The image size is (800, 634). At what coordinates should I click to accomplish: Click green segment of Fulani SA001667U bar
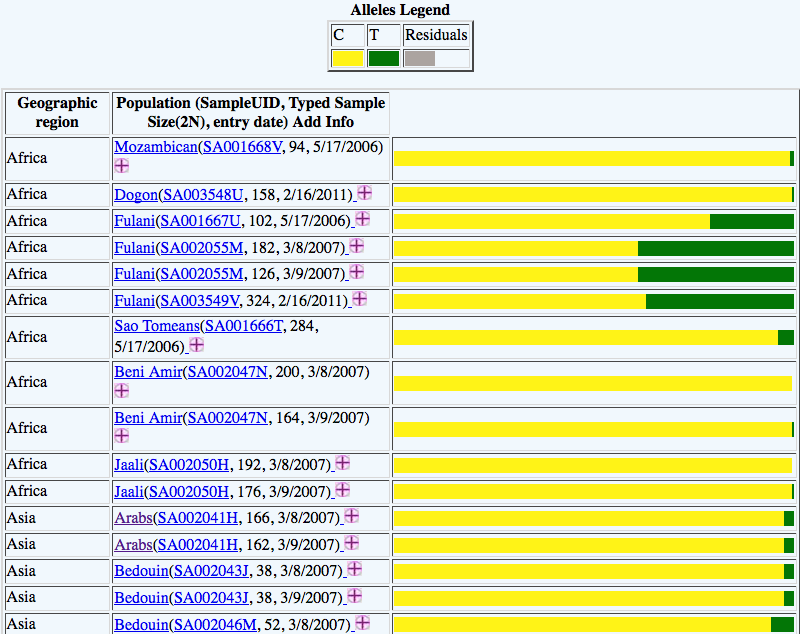(x=752, y=221)
